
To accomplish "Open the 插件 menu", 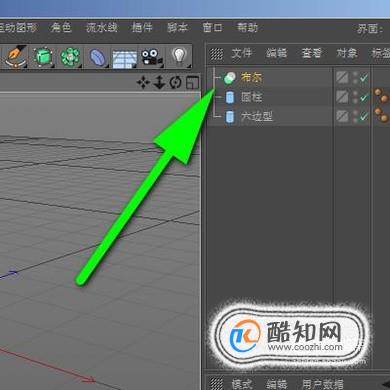I will coord(142,27).
